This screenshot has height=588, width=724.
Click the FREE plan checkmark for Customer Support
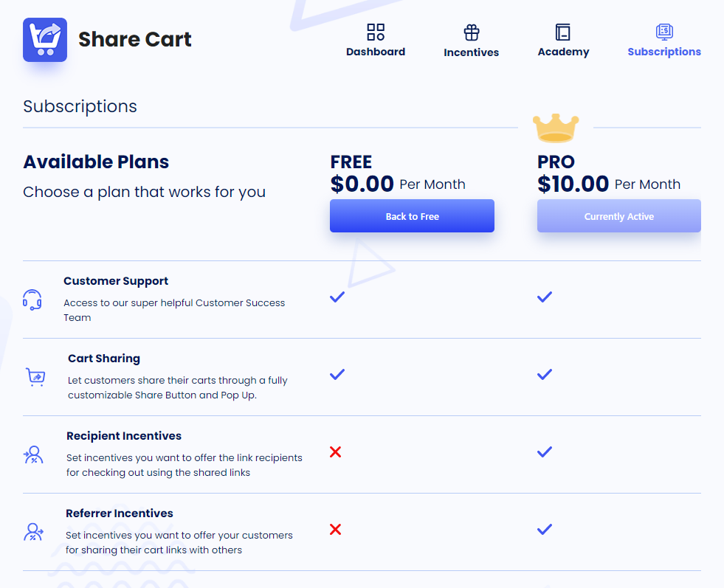337,297
